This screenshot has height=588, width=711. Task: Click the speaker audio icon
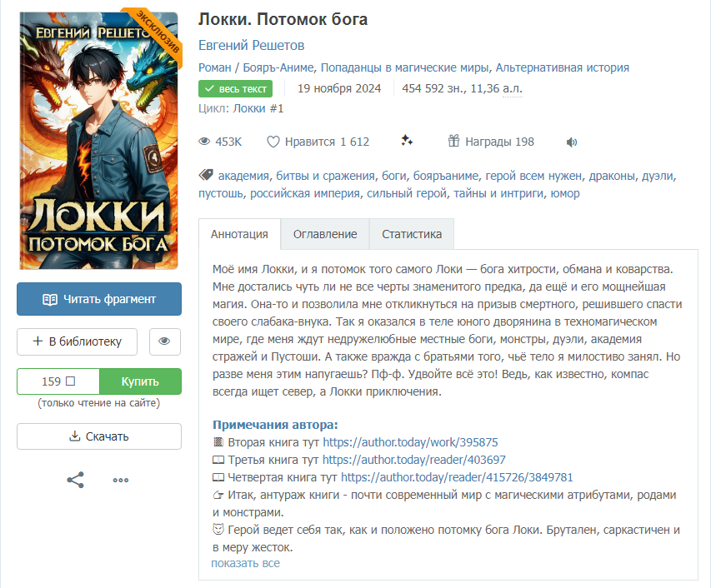click(x=572, y=142)
